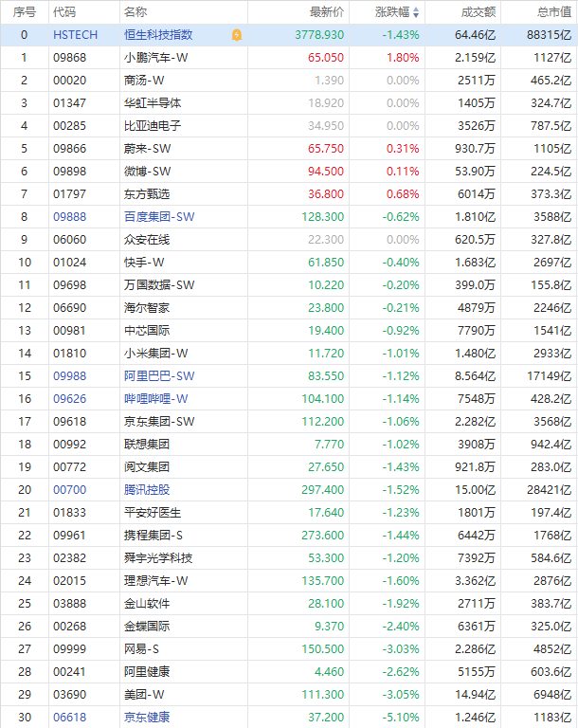This screenshot has width=578, height=728.
Task: Sort by 最新价 column header
Action: [x=327, y=12]
